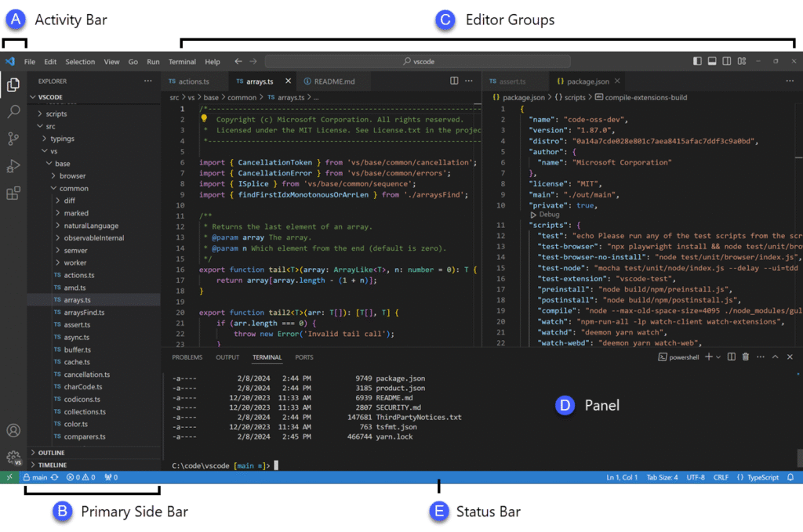Image resolution: width=803 pixels, height=532 pixels.
Task: Open Run and Debug view icon
Action: pos(13,165)
